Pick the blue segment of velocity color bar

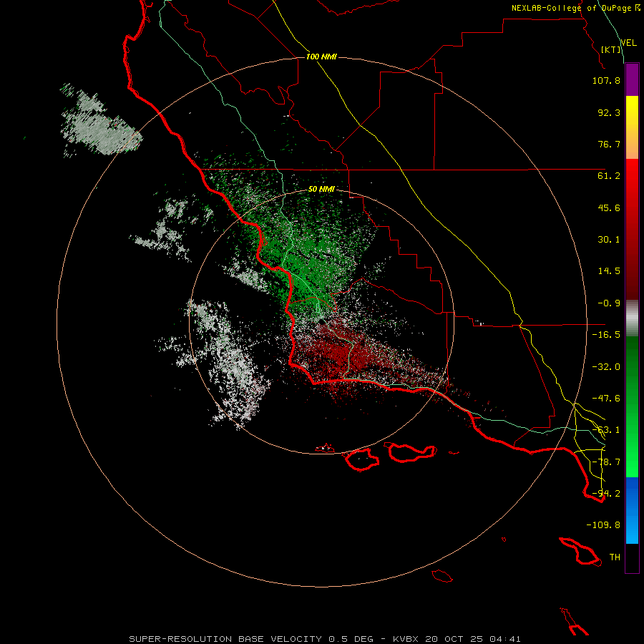[x=632, y=510]
